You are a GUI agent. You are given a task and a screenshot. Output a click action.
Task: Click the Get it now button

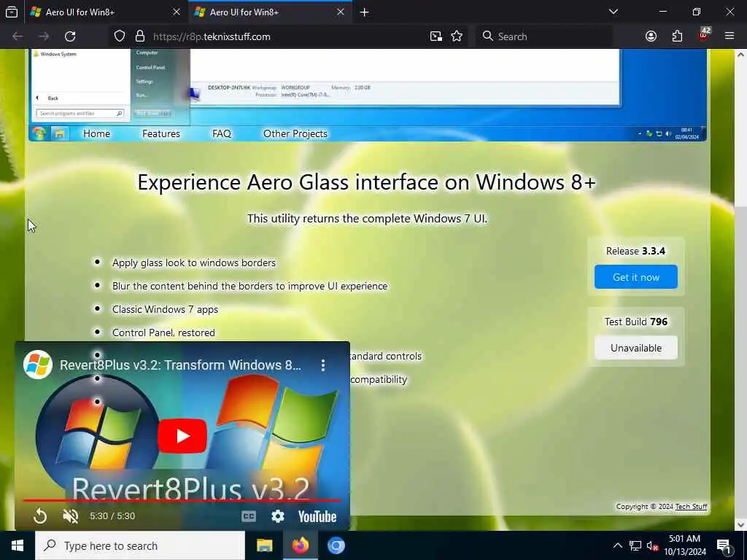[635, 276]
